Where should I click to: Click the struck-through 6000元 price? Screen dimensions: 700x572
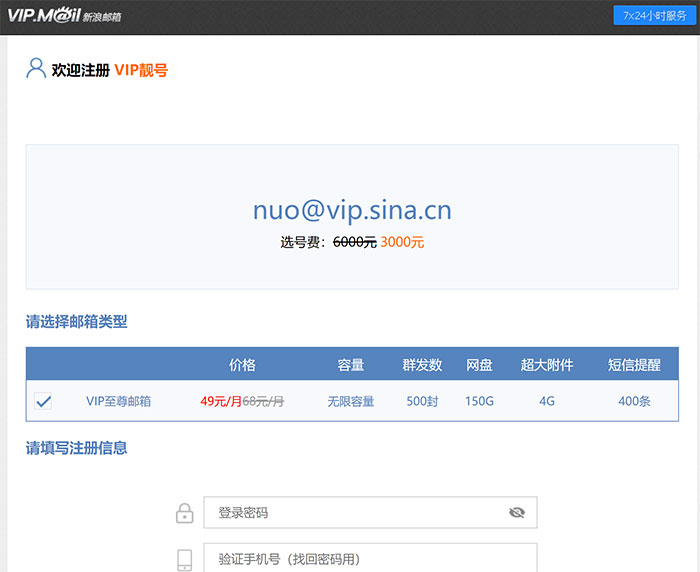tap(355, 242)
